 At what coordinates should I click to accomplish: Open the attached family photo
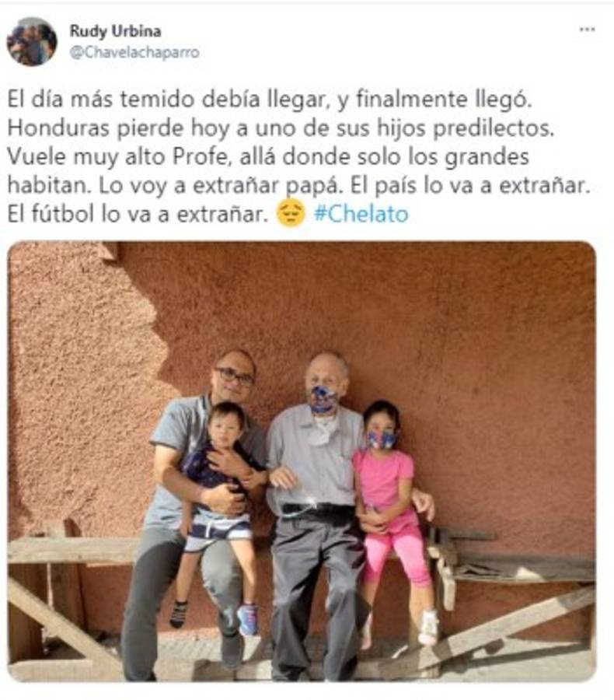point(302,461)
